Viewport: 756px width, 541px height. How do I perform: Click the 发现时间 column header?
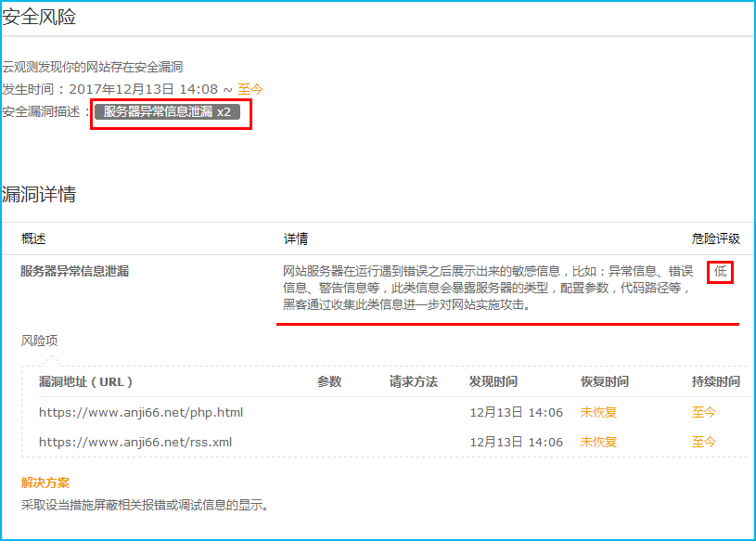493,381
